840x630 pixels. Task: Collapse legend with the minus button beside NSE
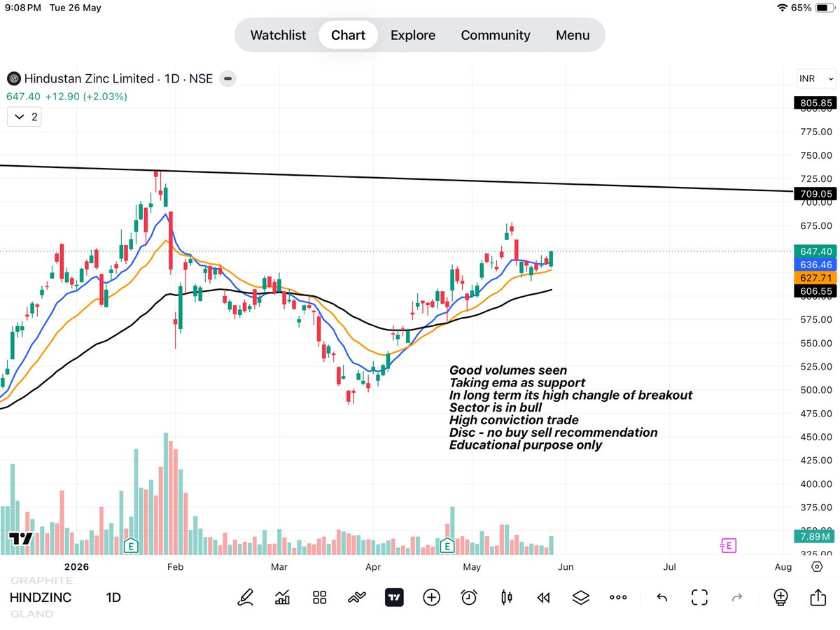[227, 78]
